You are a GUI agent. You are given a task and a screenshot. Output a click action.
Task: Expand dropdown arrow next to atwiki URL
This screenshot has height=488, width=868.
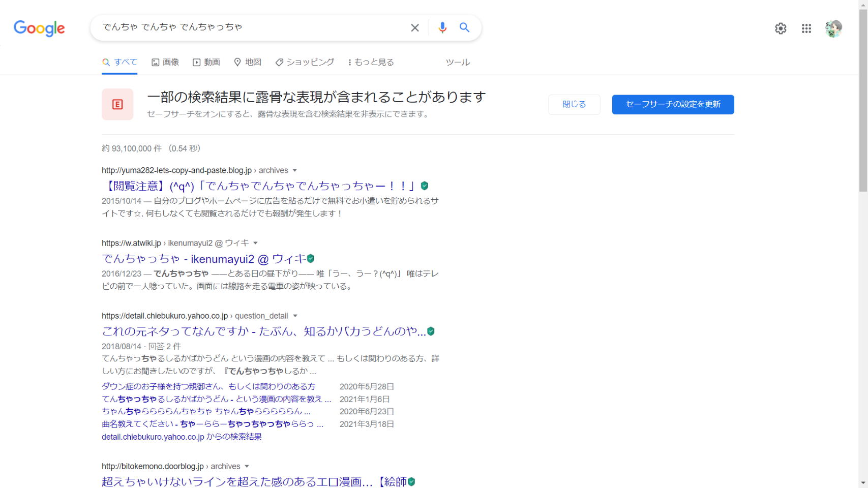256,243
